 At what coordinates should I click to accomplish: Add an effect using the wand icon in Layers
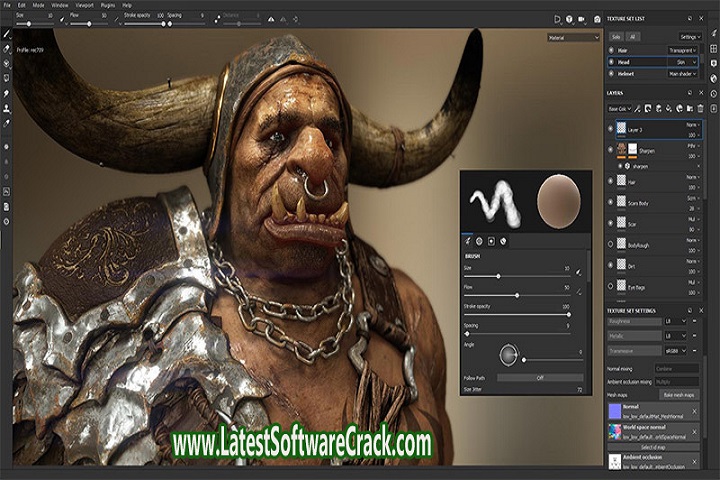click(x=637, y=108)
